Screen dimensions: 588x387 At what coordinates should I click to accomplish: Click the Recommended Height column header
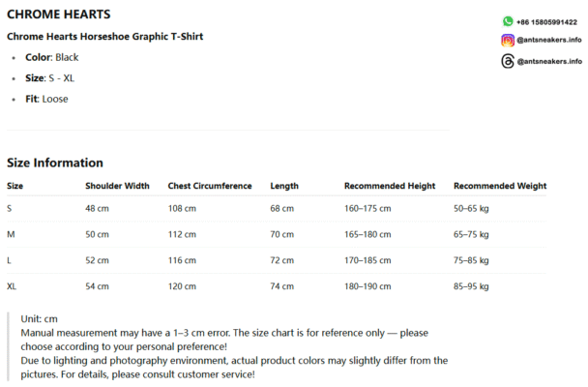click(x=390, y=186)
